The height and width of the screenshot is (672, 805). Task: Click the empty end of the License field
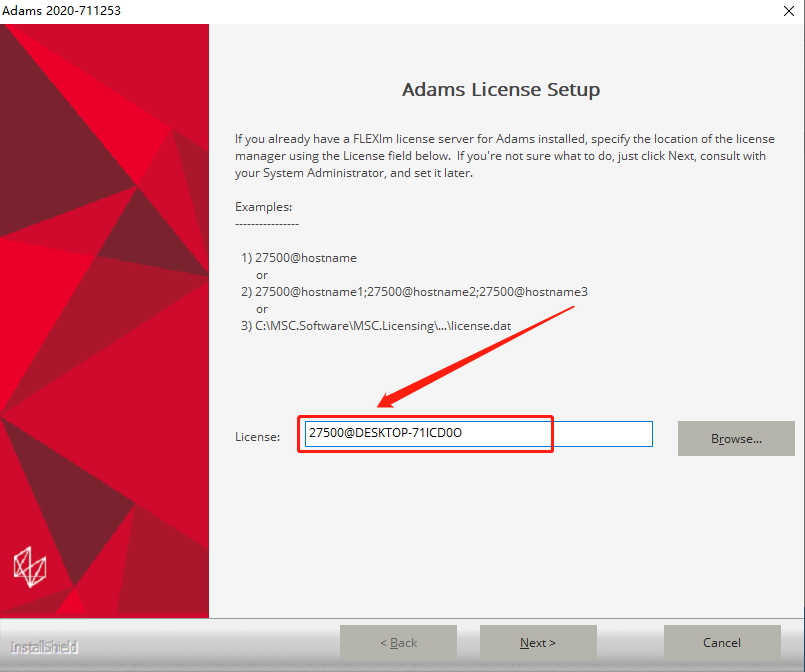coord(603,434)
